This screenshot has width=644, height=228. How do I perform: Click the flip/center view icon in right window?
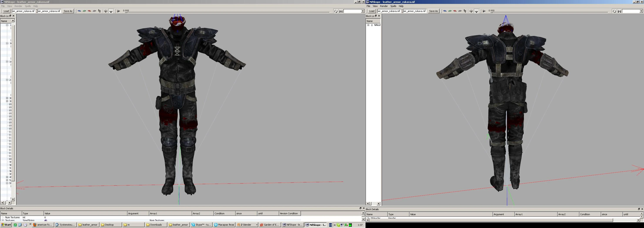pos(471,11)
